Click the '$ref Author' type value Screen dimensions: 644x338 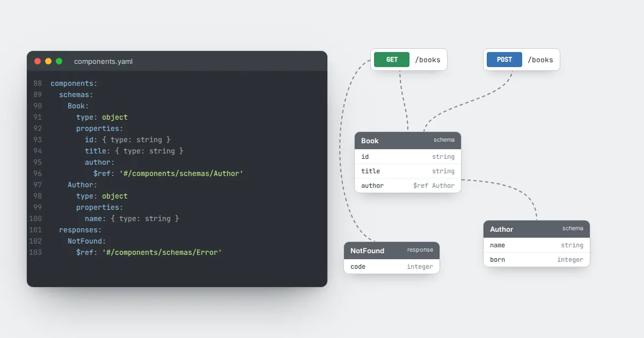point(434,186)
